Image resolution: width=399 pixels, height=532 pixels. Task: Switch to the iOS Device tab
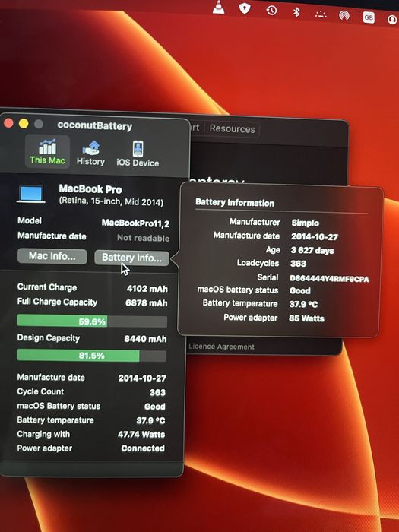[138, 154]
